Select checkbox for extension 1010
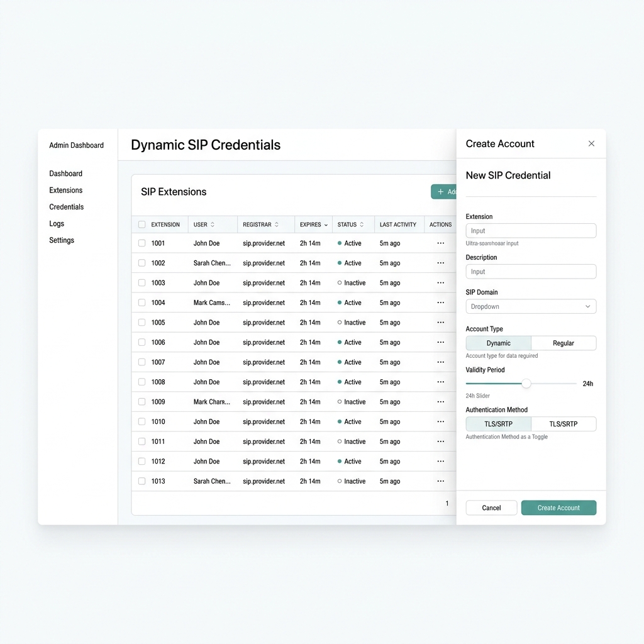644x644 pixels. 142,421
